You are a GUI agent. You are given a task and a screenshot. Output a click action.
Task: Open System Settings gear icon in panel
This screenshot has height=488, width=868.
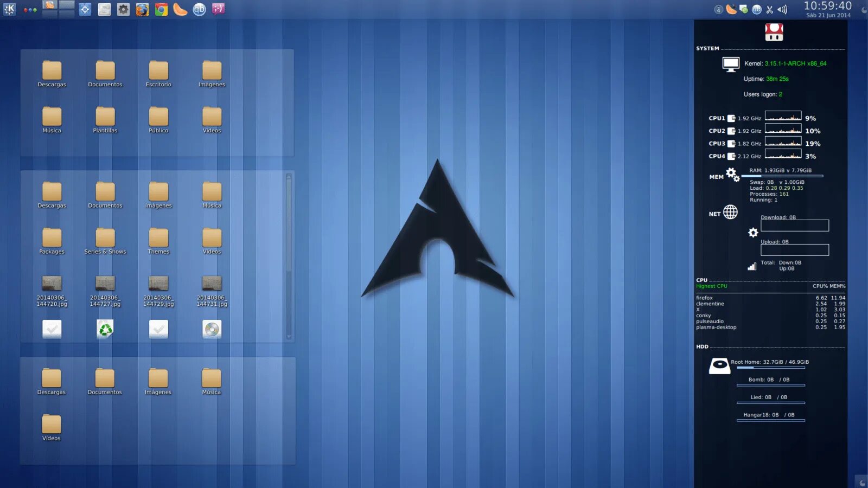[x=124, y=9]
